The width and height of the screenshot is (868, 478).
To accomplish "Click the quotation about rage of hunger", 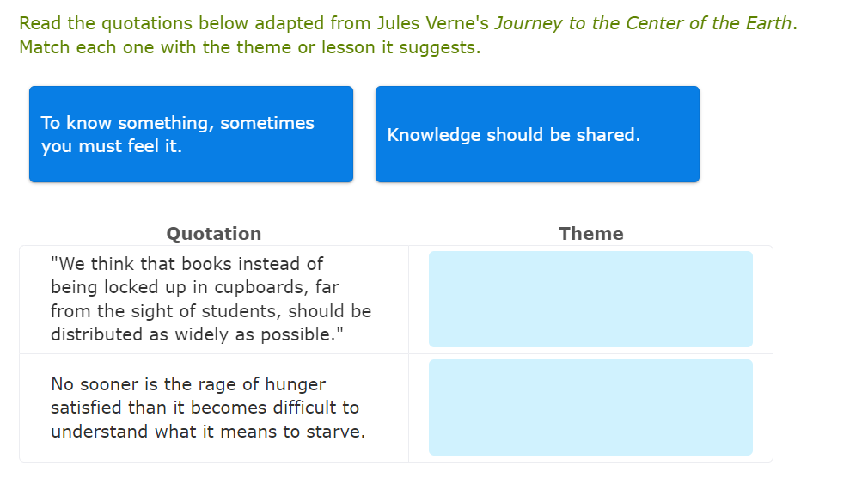I will [x=207, y=408].
